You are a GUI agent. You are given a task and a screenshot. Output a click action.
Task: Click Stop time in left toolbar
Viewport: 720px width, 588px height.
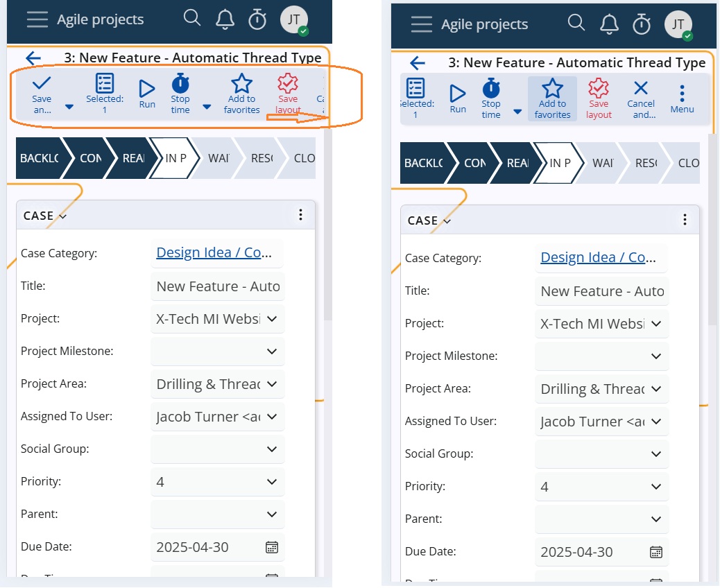(180, 94)
